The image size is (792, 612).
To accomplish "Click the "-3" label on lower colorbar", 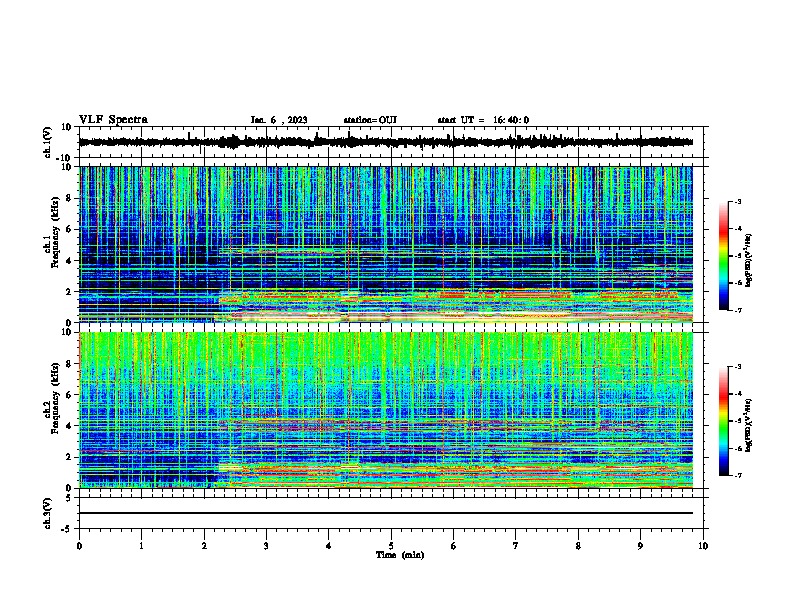I will [737, 367].
